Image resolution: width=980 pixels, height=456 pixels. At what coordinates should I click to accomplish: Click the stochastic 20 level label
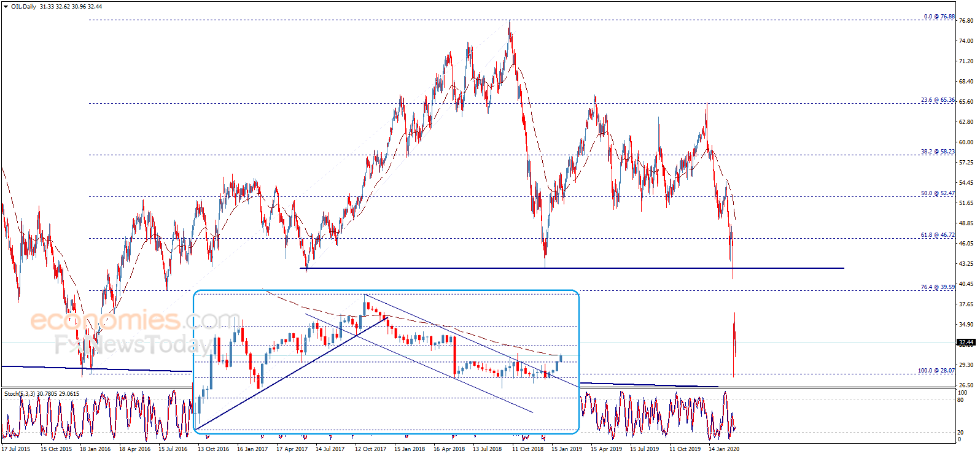coord(961,433)
